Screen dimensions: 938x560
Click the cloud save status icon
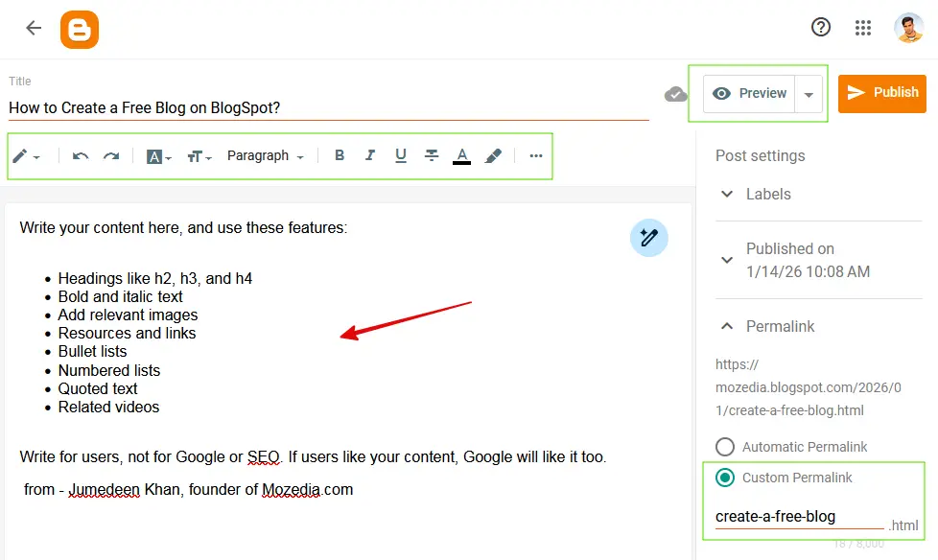tap(676, 94)
